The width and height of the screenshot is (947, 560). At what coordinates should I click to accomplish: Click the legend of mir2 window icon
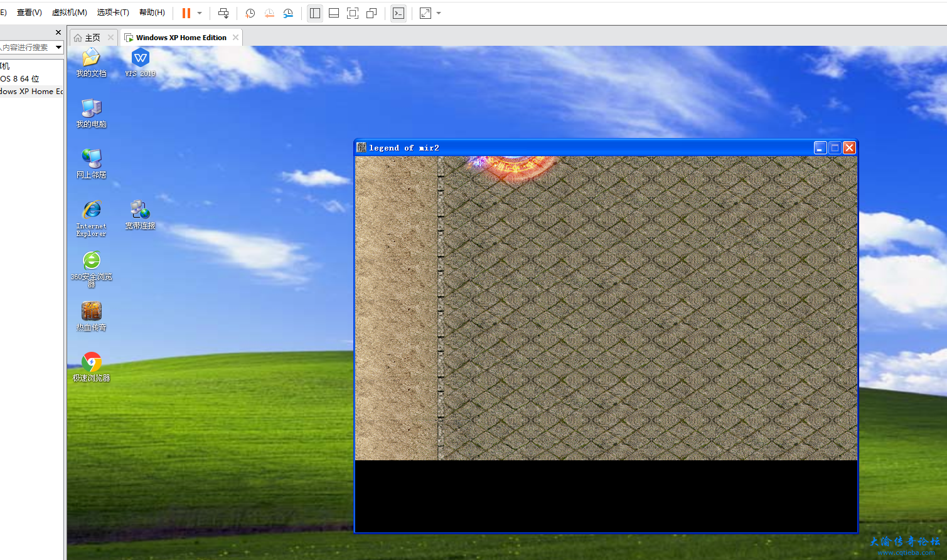(x=361, y=147)
